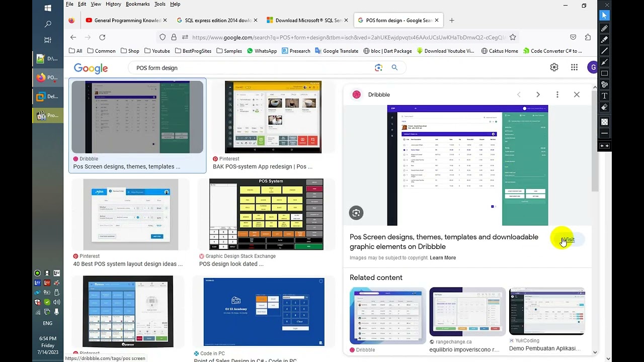Screen dimensions: 644x362
Task: Select the eraser annotation tool
Action: click(x=604, y=107)
